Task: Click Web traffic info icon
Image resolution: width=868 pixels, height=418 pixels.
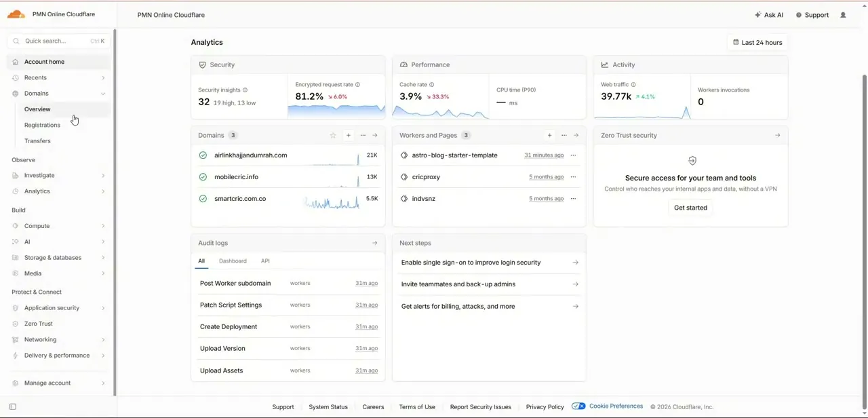Action: 633,85
